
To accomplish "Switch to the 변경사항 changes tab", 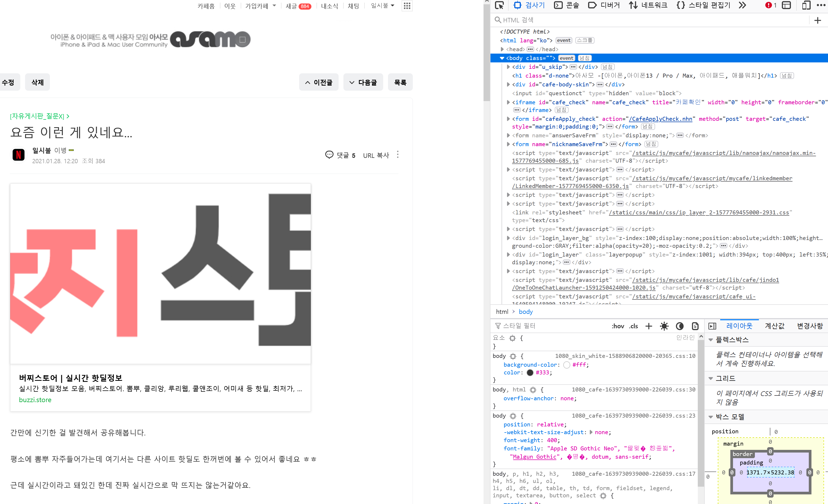I will pyautogui.click(x=810, y=326).
